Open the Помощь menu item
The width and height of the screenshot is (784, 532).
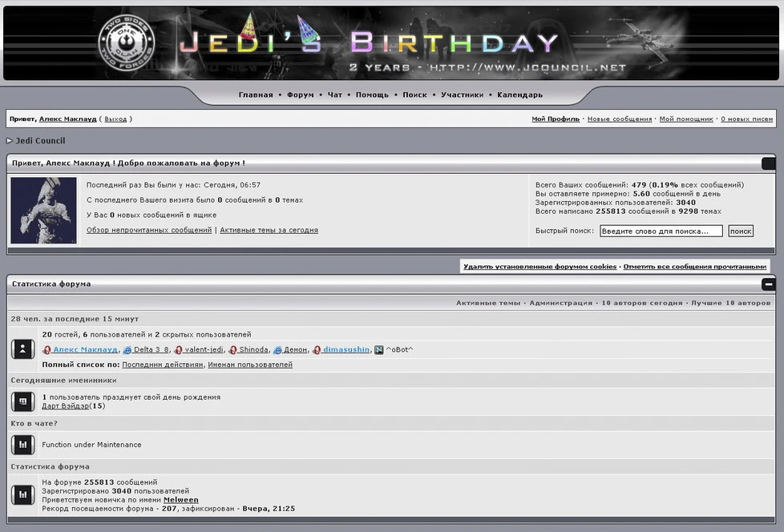pos(372,95)
